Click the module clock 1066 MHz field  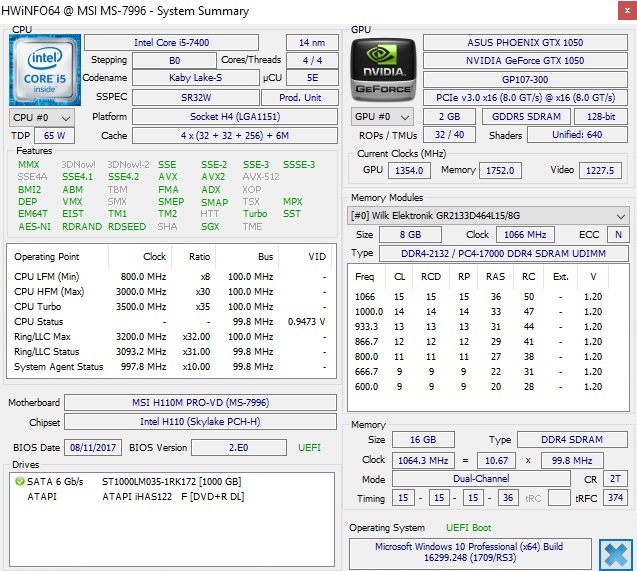525,234
